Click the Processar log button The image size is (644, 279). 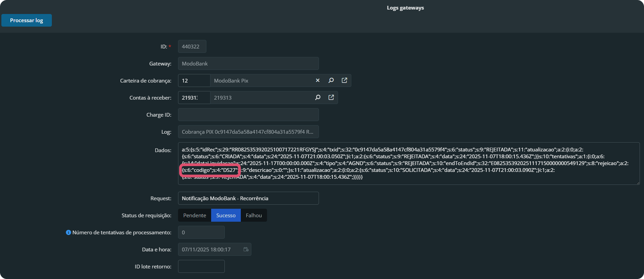click(x=27, y=20)
